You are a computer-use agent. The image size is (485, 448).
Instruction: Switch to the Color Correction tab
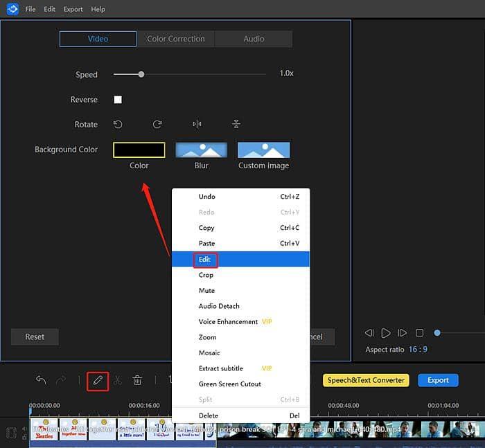pyautogui.click(x=176, y=39)
